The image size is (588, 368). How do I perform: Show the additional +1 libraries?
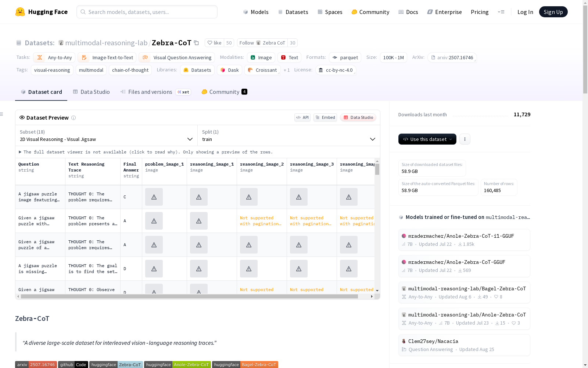tap(287, 70)
